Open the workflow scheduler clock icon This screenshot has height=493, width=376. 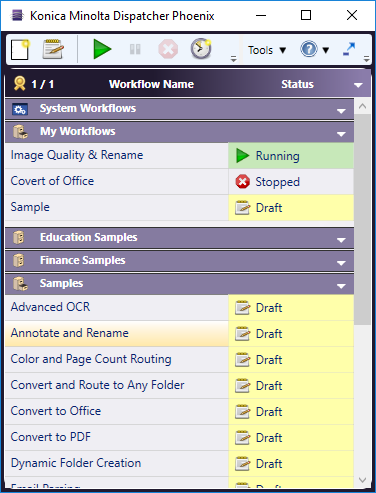point(201,49)
